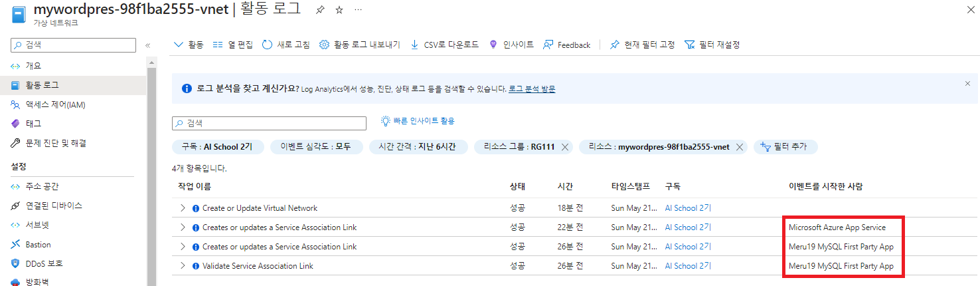Open the 리소스 : mywordpres-98f1ba2555-vnet filter

[x=658, y=147]
